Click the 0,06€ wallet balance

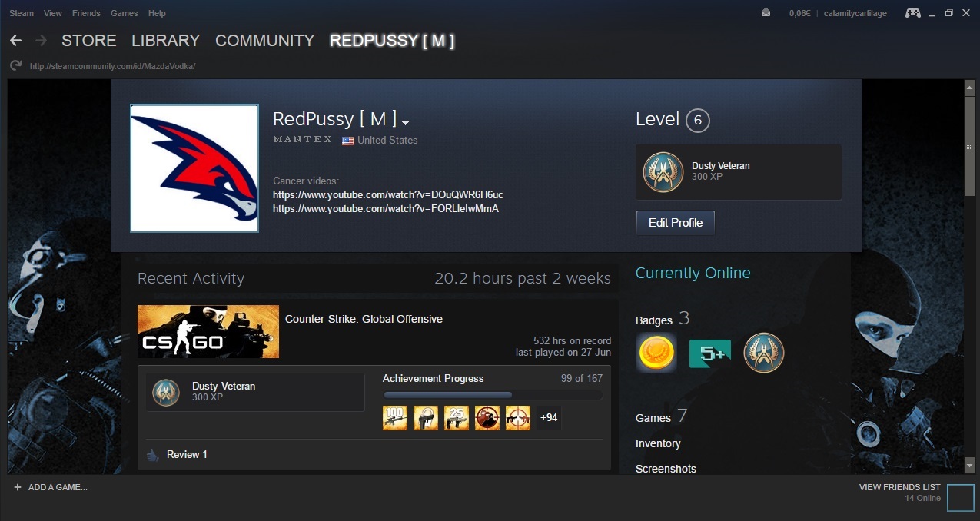coord(802,13)
